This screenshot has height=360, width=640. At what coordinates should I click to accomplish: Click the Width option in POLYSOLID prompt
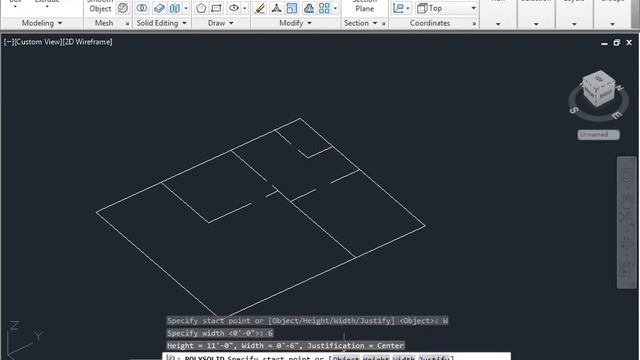(403, 358)
